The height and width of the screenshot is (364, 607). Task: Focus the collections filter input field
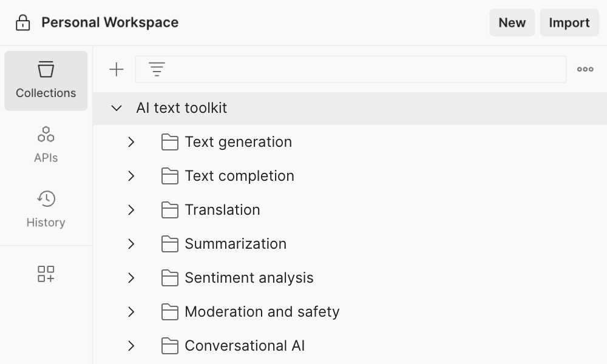click(x=364, y=70)
